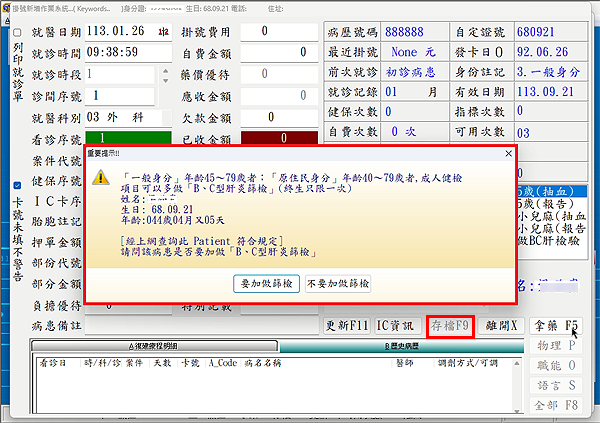
Task: Click the 不要加做篩檢 button
Action: coord(340,284)
